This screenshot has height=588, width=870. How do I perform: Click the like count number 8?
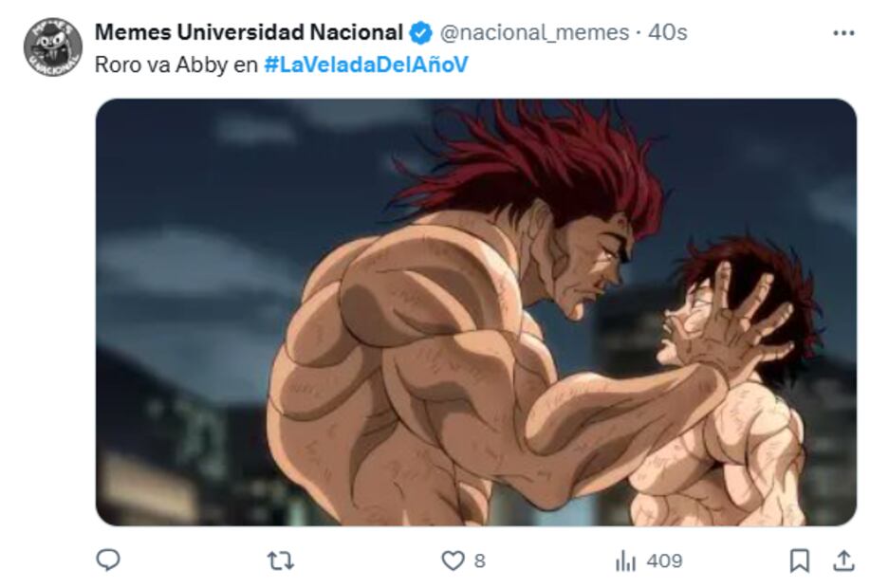pos(480,560)
